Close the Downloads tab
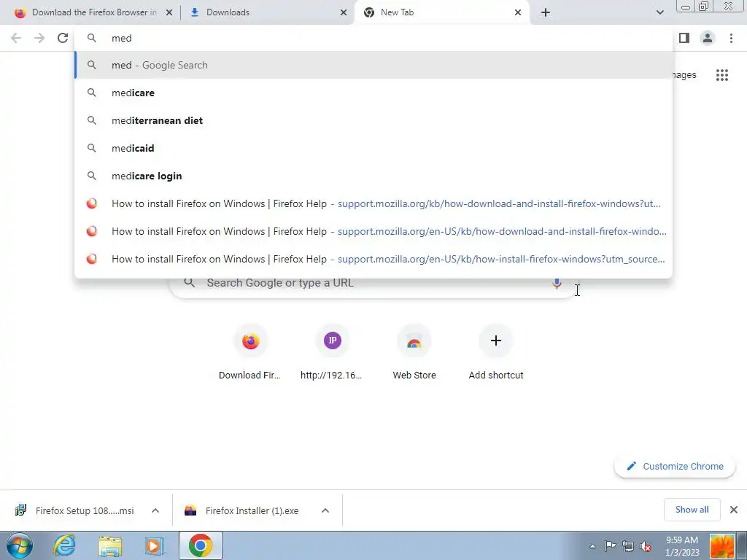This screenshot has width=747, height=560. click(344, 12)
